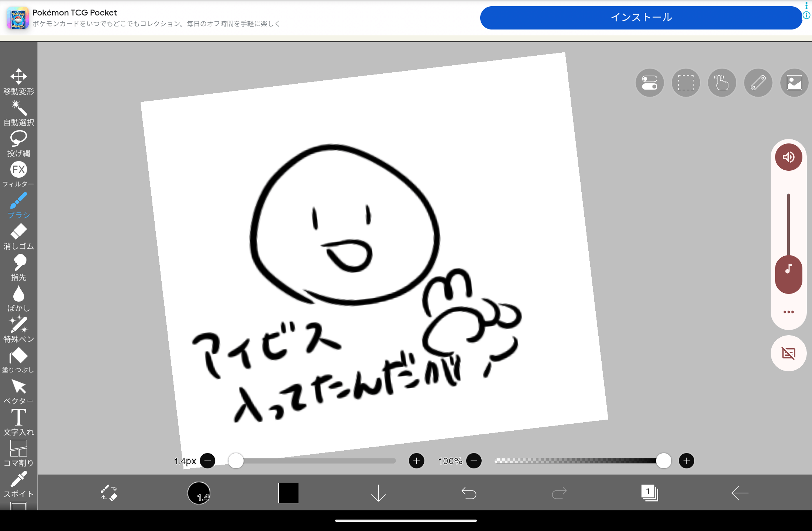Open the black color swatch

pyautogui.click(x=288, y=493)
